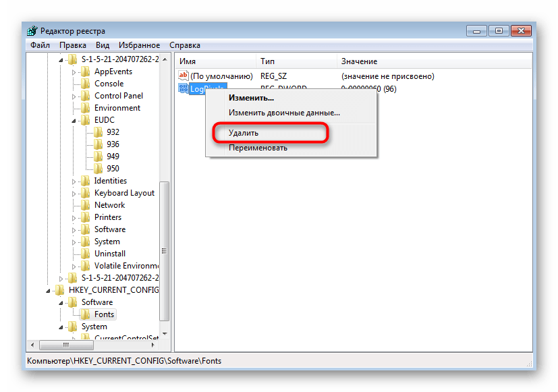Click the Volatile Environment folder icon

[x=86, y=266]
